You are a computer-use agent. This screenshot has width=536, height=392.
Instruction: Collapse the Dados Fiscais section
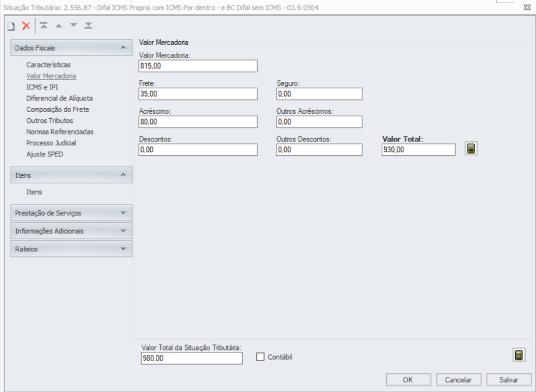72,48
